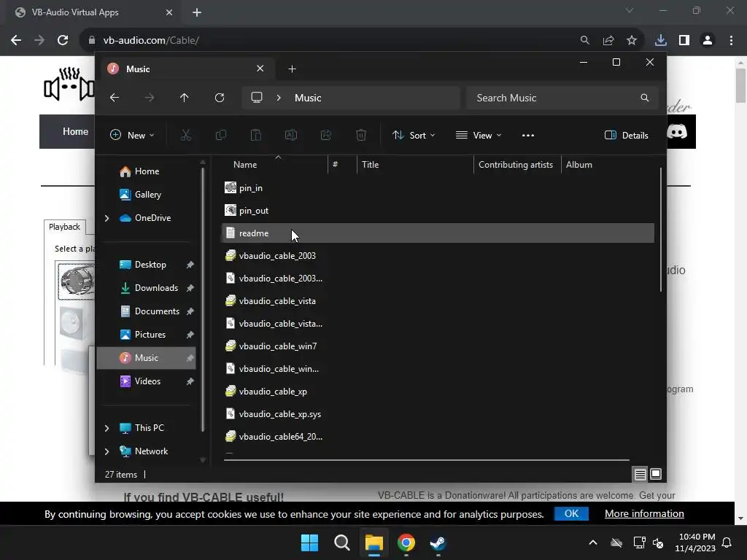Open Chrome downloads icon

[661, 40]
